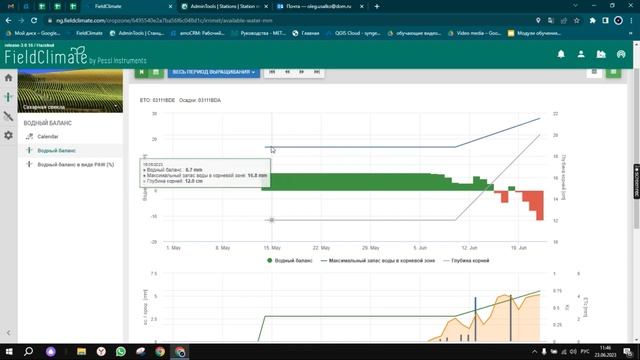
Task: Step forward one period navigation button
Action: (x=302, y=72)
